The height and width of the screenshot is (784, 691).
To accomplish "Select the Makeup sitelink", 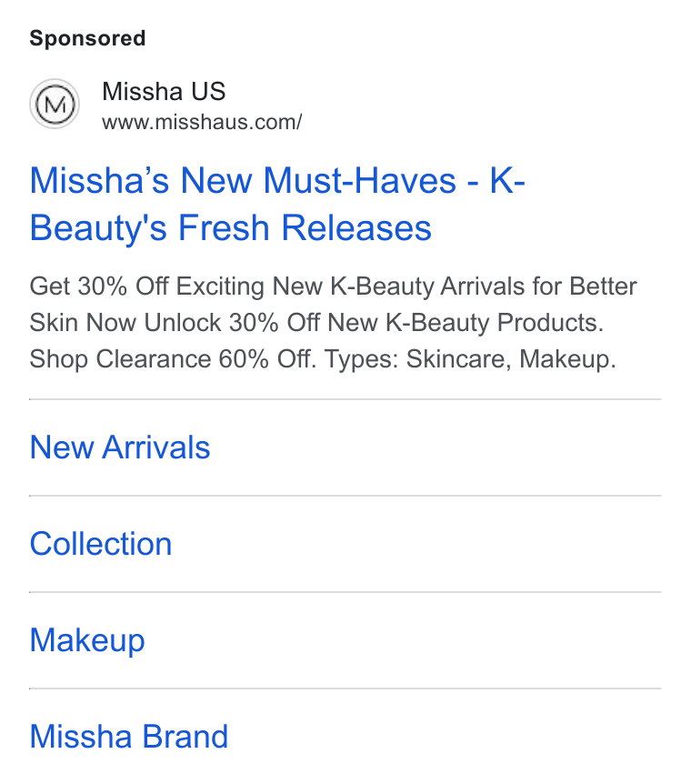I will pyautogui.click(x=87, y=640).
